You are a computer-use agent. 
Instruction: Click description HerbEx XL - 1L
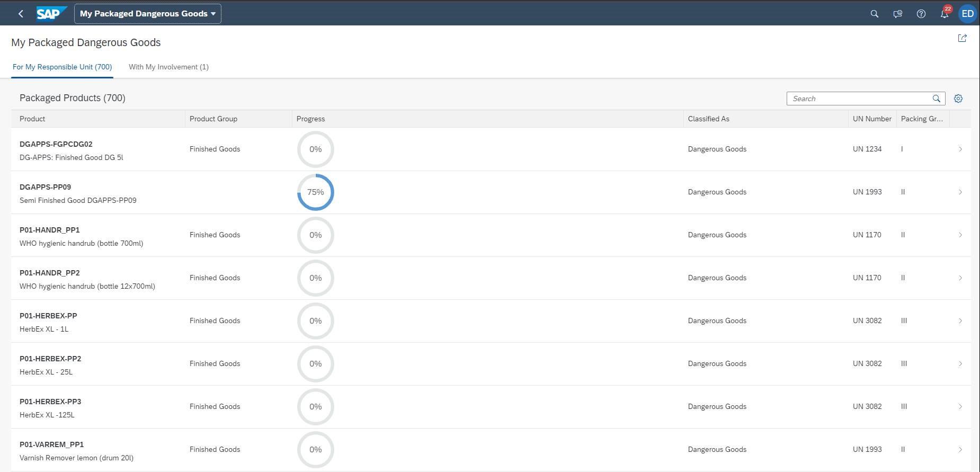tap(44, 329)
